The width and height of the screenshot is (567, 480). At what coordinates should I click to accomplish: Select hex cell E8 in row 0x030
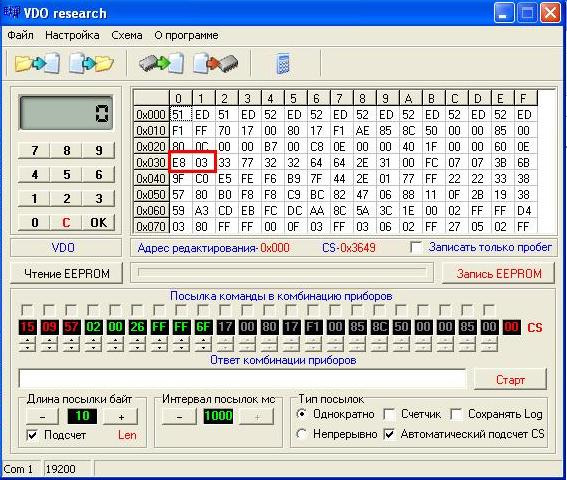(x=181, y=163)
